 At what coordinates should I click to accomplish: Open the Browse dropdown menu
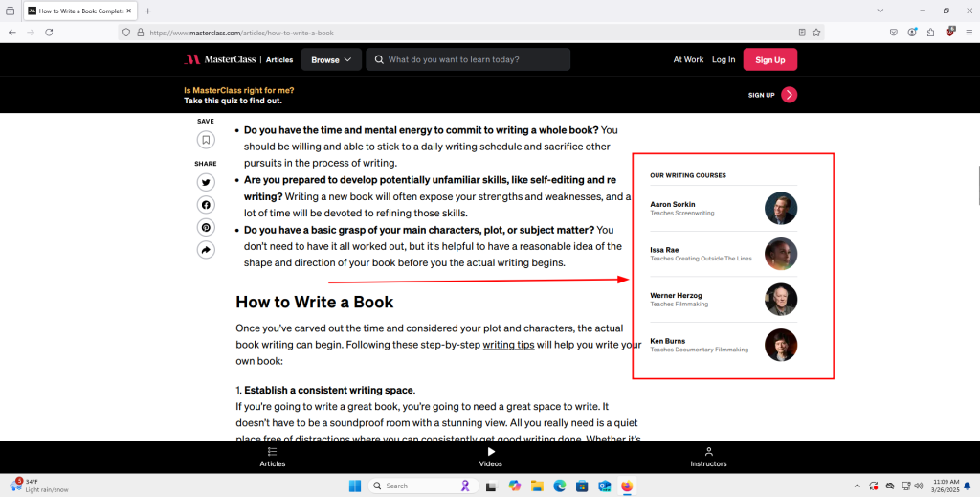[x=331, y=59]
